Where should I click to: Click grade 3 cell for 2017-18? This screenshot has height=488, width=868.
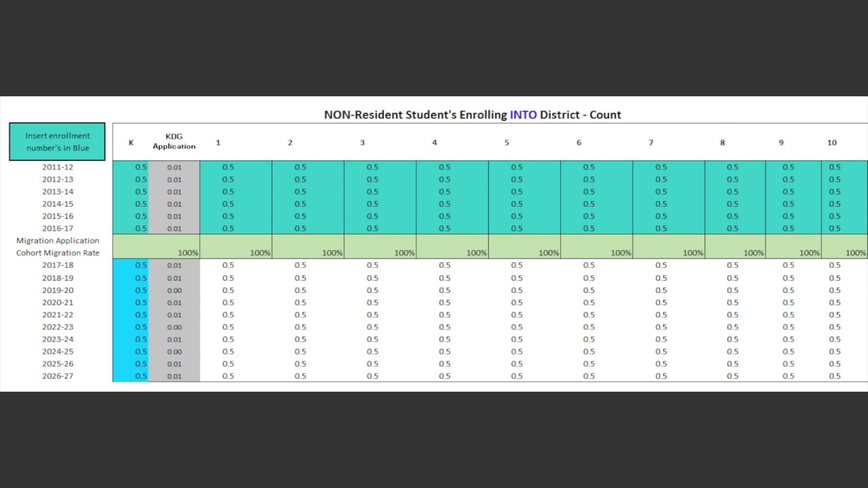pos(380,265)
